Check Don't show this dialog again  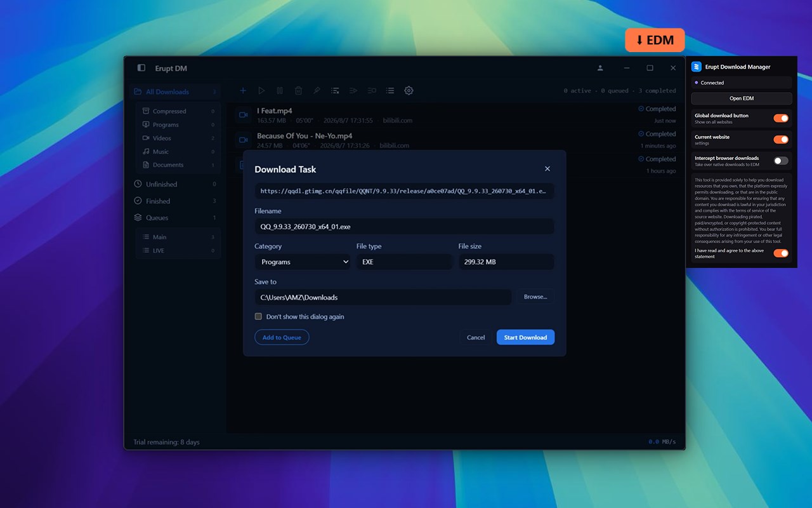(x=258, y=316)
